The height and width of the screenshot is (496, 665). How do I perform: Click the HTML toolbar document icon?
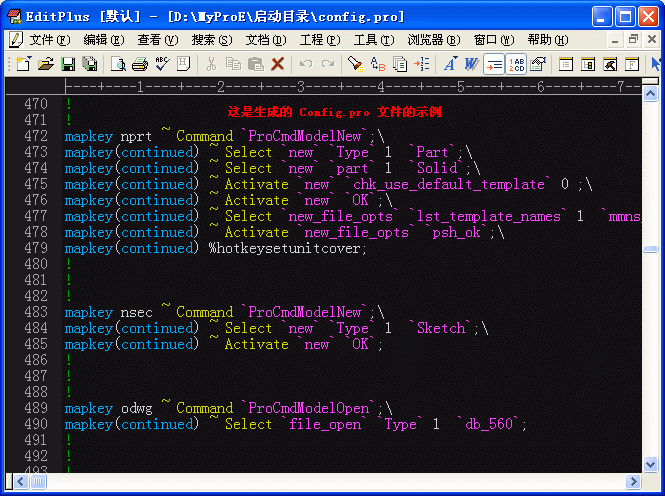tap(184, 64)
